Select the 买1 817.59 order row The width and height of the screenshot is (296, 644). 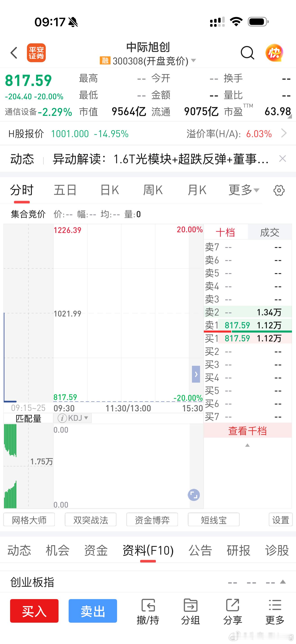[248, 338]
